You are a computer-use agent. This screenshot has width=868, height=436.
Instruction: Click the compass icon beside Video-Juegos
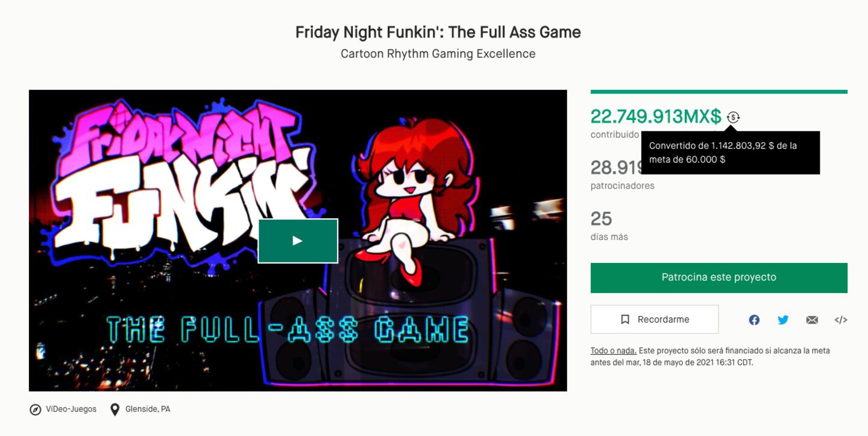(36, 409)
